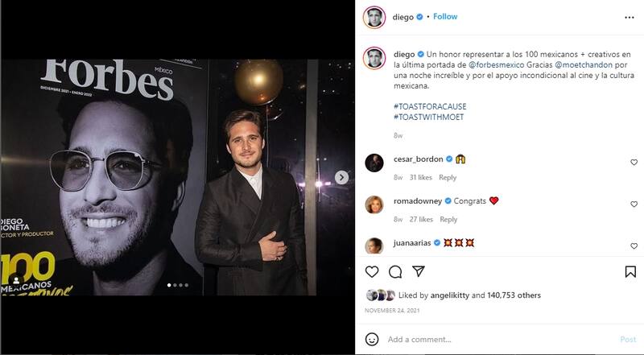Open comment bubble icon under post

pos(395,271)
